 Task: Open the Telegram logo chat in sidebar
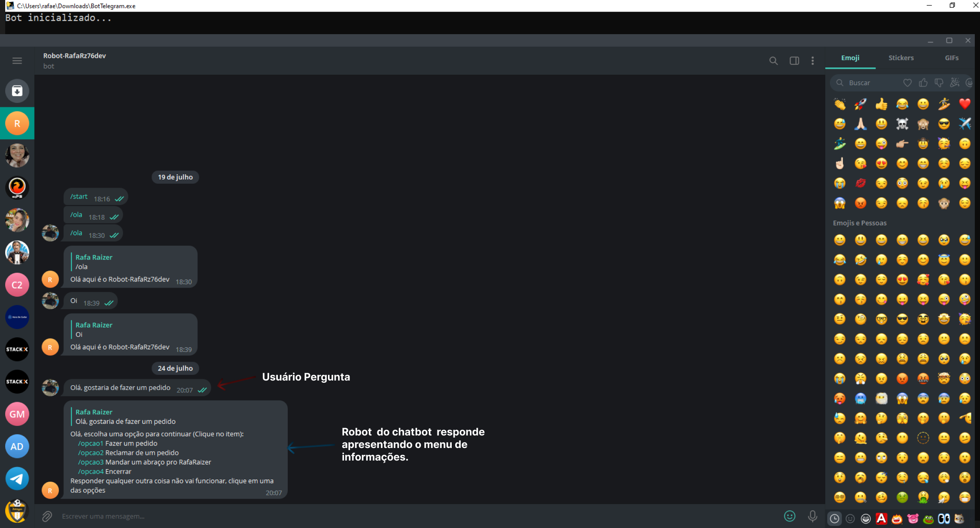point(17,479)
